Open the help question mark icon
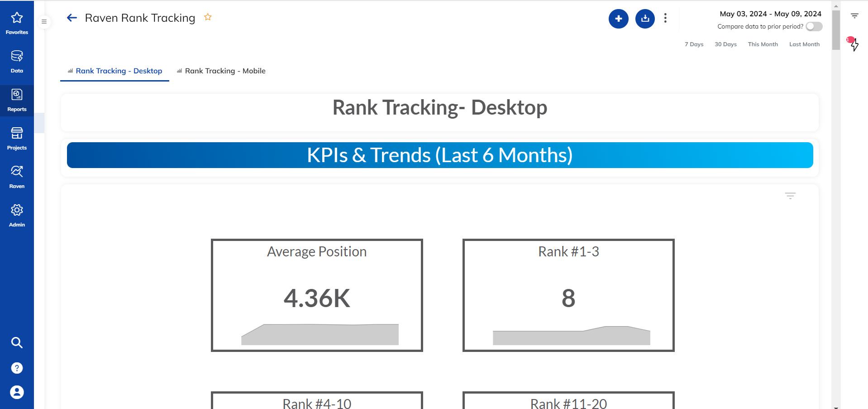Screen dimensions: 868x409 pyautogui.click(x=17, y=368)
